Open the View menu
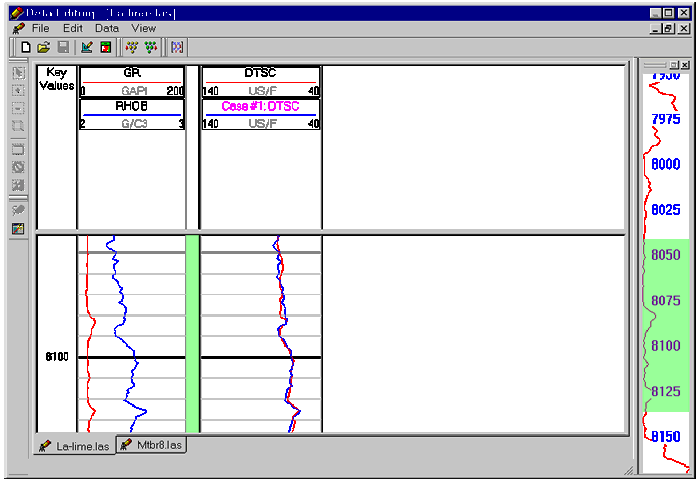 point(143,28)
